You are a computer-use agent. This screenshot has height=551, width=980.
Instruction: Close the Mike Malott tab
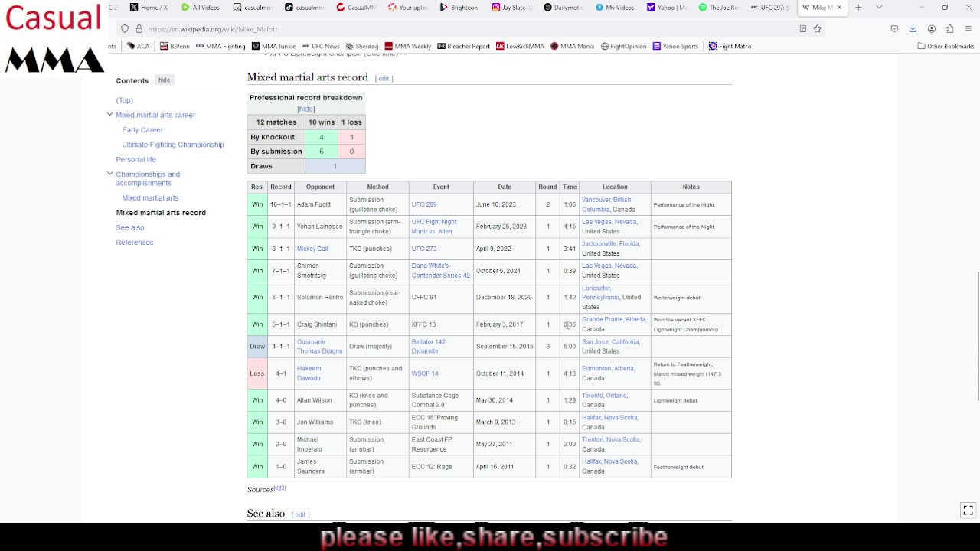839,8
